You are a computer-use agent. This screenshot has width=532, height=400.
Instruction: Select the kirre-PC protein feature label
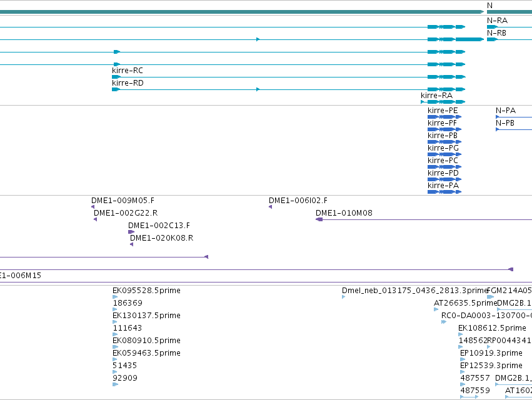click(x=443, y=160)
